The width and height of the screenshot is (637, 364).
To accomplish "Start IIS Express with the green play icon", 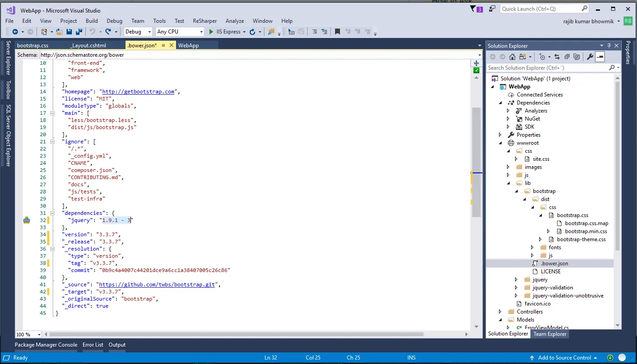I will tap(211, 32).
